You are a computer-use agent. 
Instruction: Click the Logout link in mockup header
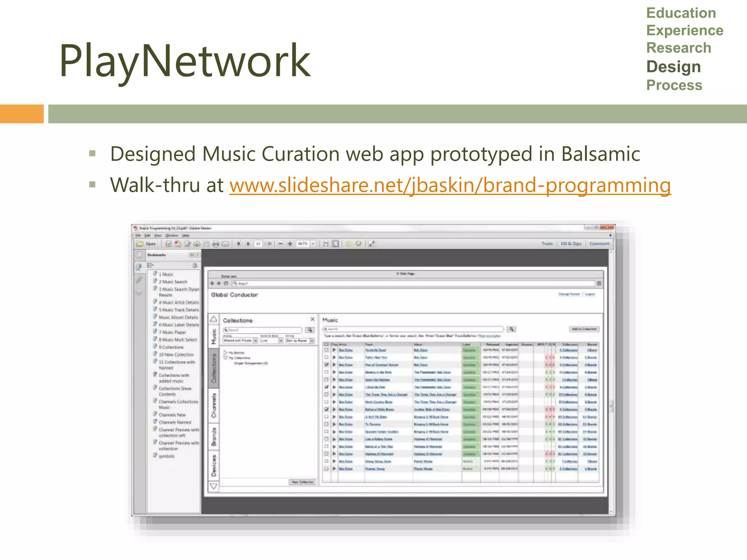[590, 294]
